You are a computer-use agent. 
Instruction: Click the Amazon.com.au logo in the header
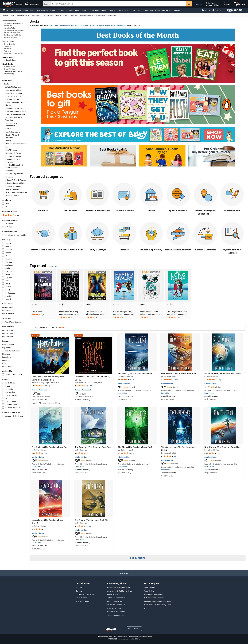coord(12,4)
